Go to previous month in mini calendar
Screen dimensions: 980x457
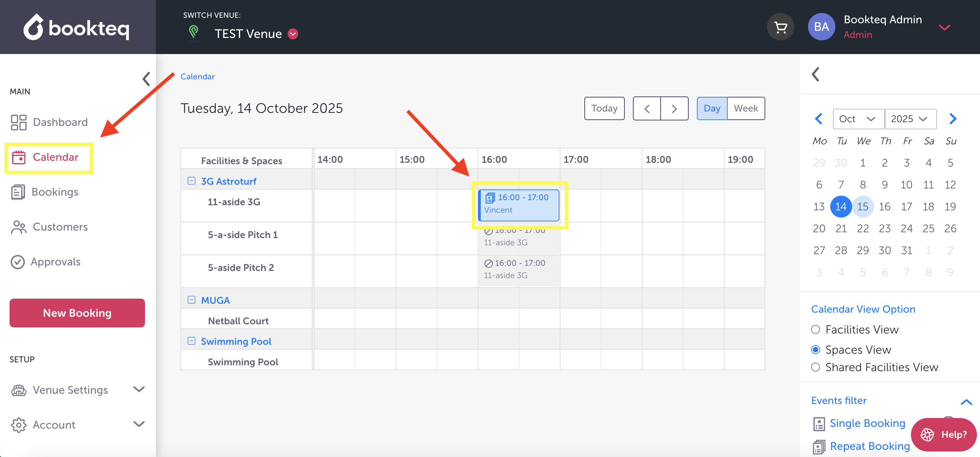[x=819, y=119]
